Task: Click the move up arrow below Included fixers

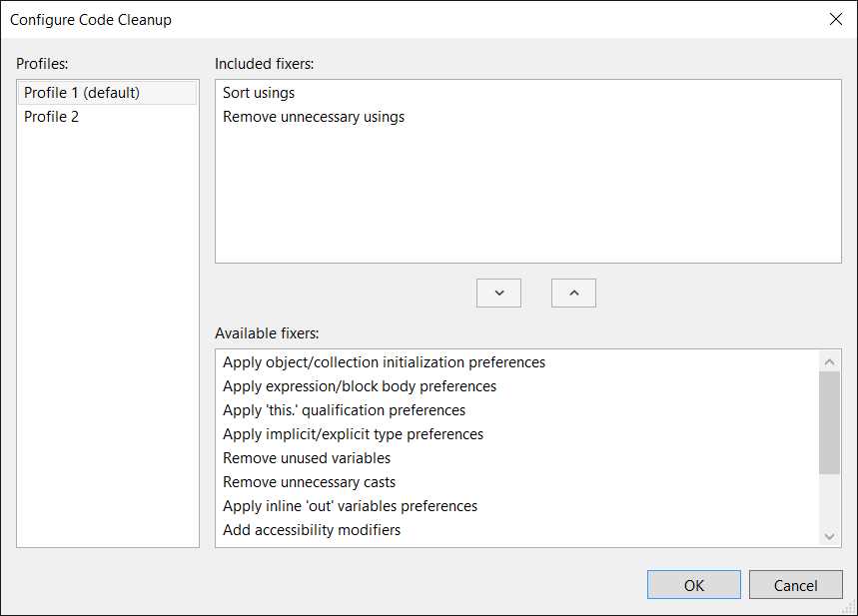Action: (573, 293)
